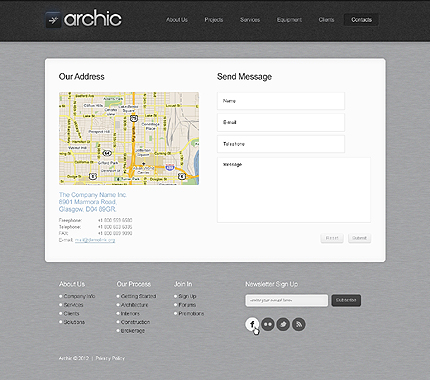Open Architecture footer link
Viewport: 430px width, 380px height.
click(134, 305)
